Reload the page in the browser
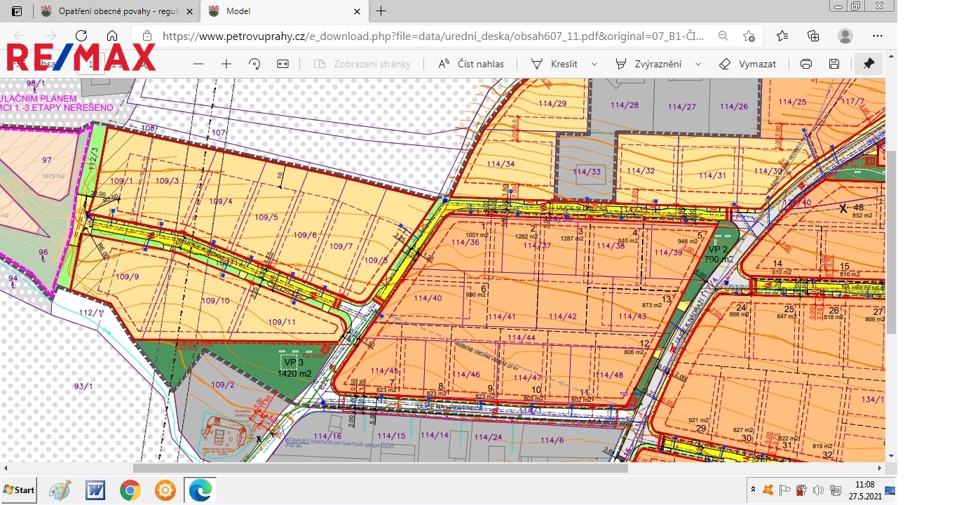980x505 pixels. pyautogui.click(x=81, y=36)
